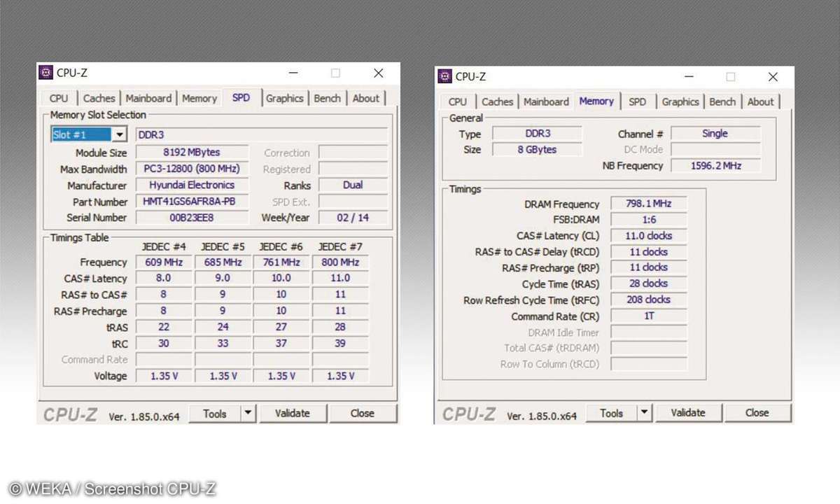Close the left CPU-Z window with X
This screenshot has width=840, height=504.
pyautogui.click(x=379, y=73)
